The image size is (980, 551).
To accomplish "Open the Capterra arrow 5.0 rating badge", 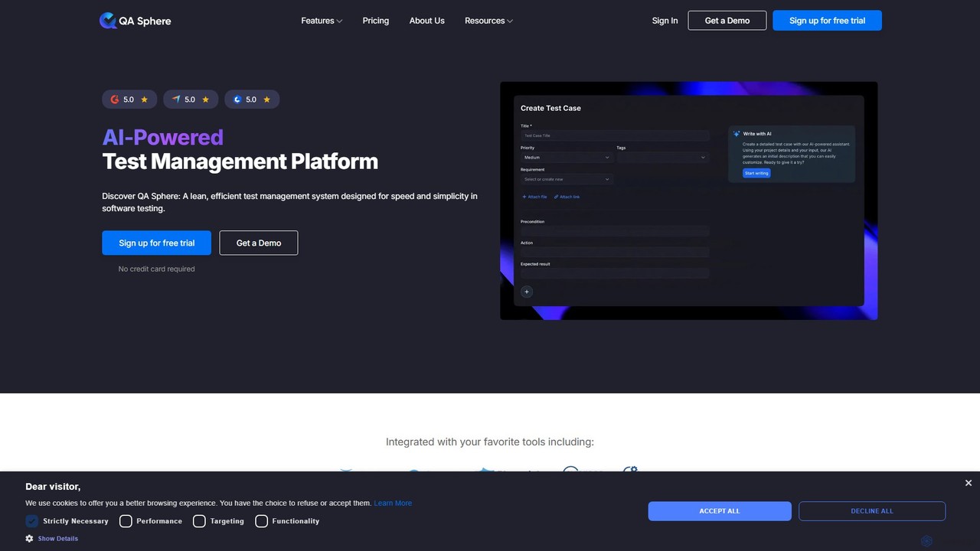I will point(191,99).
